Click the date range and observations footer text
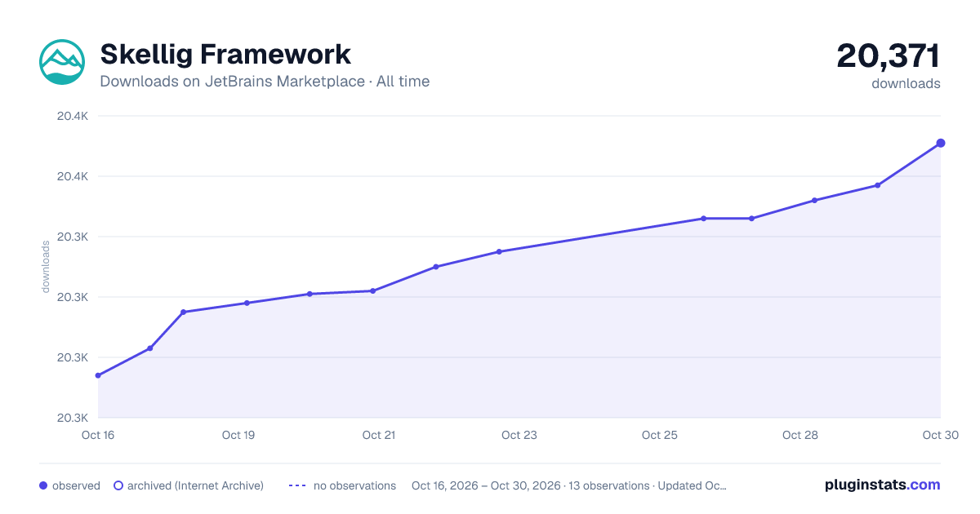 (x=569, y=485)
